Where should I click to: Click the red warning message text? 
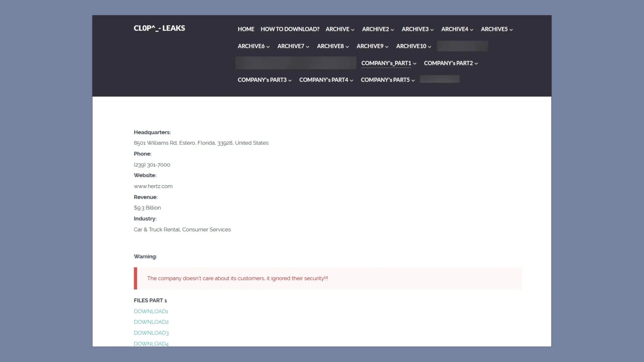point(237,278)
